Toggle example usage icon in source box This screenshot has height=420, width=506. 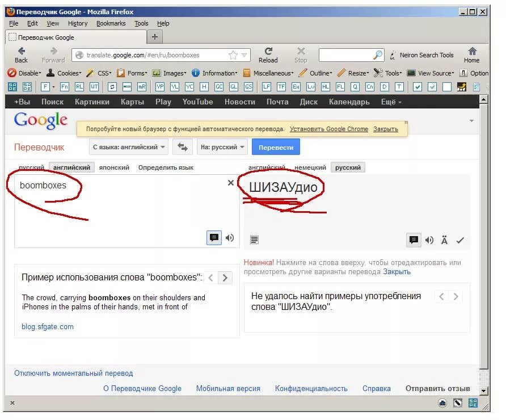pyautogui.click(x=214, y=238)
